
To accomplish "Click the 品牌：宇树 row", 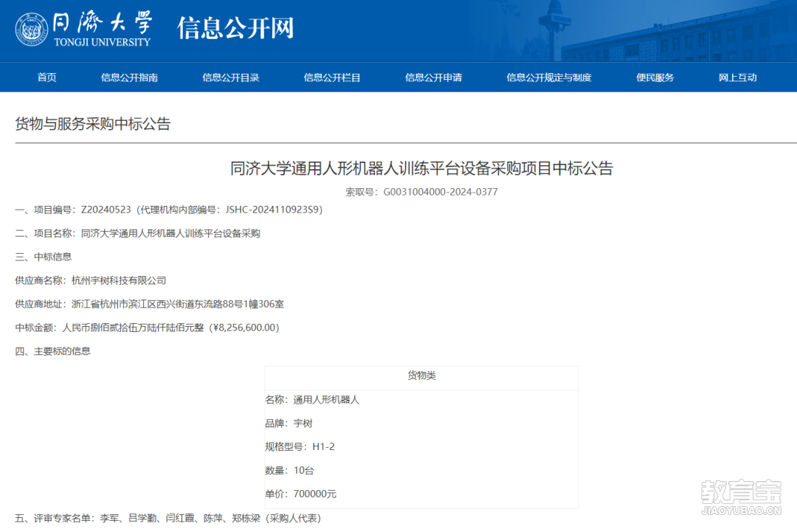I will [289, 424].
